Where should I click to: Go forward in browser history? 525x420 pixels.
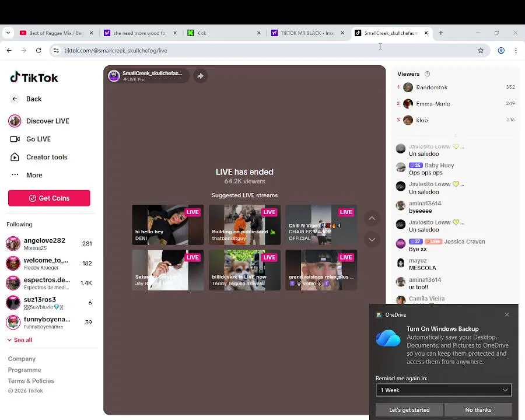point(24,51)
